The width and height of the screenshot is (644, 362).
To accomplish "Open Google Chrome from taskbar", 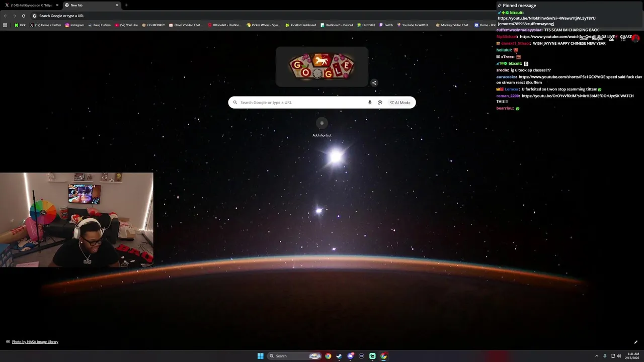I will tap(328, 356).
